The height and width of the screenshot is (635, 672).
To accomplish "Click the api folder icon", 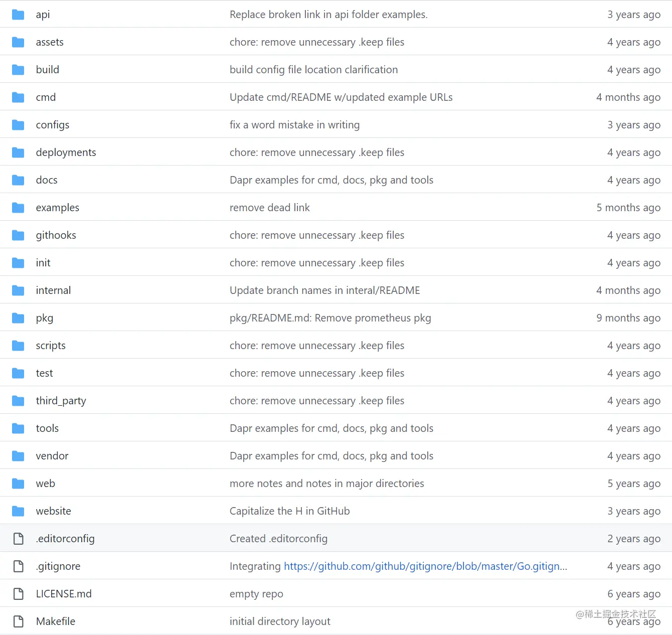I will pos(18,15).
